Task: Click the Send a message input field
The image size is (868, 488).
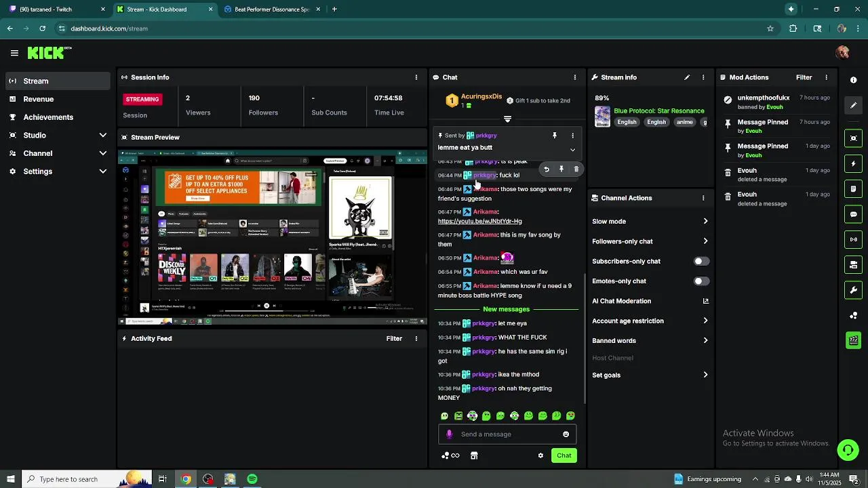Action: [507, 434]
